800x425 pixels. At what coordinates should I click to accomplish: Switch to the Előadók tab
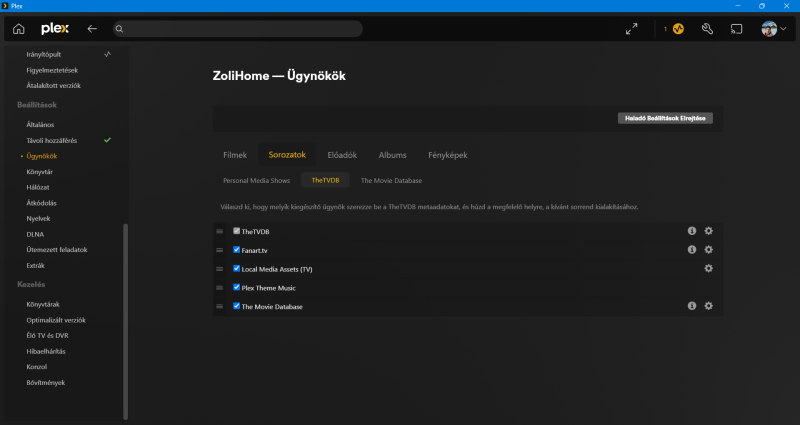point(342,155)
